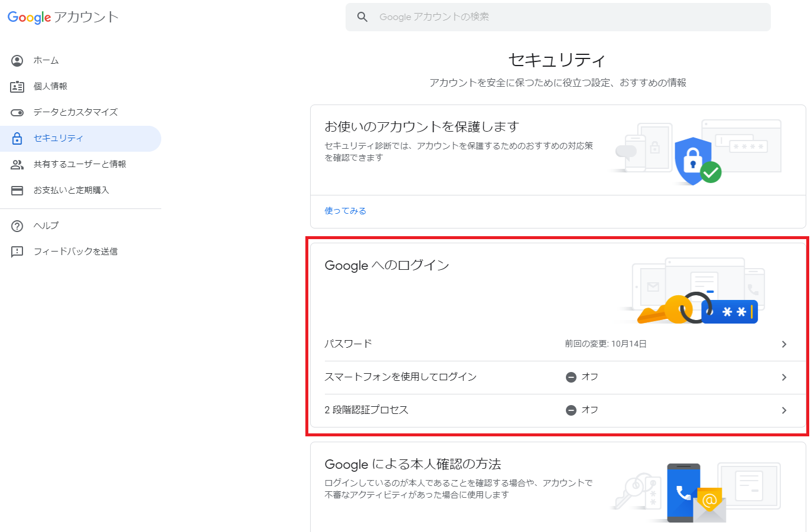The height and width of the screenshot is (532, 811).
Task: Click the ホーム person-circle icon
Action: click(x=17, y=60)
